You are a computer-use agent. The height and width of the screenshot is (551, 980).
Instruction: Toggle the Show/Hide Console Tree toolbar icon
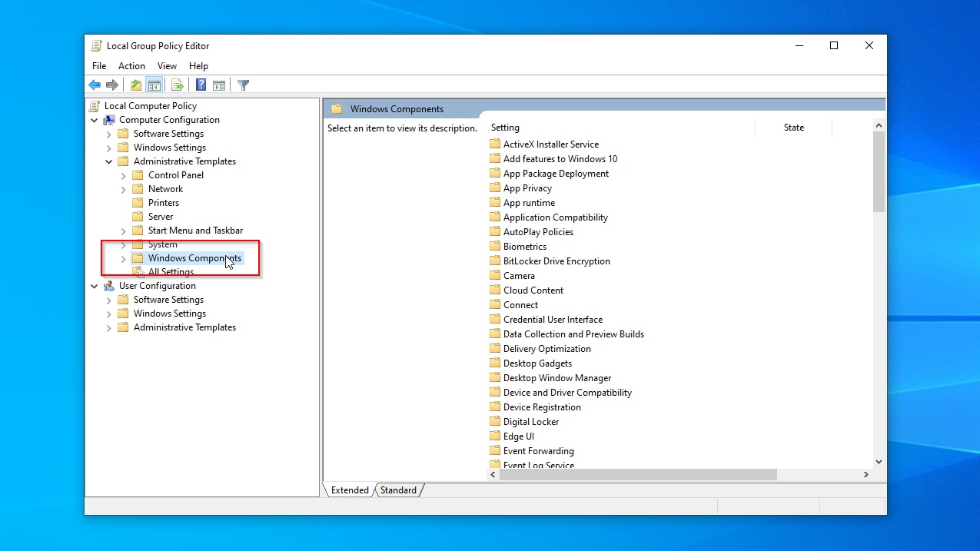click(x=154, y=85)
